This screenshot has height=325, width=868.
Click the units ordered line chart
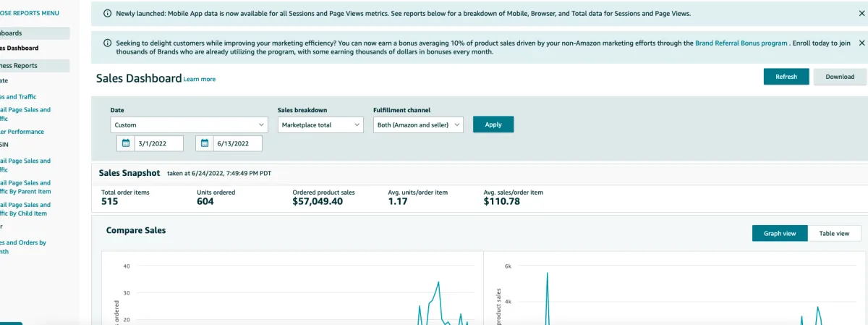point(292,290)
